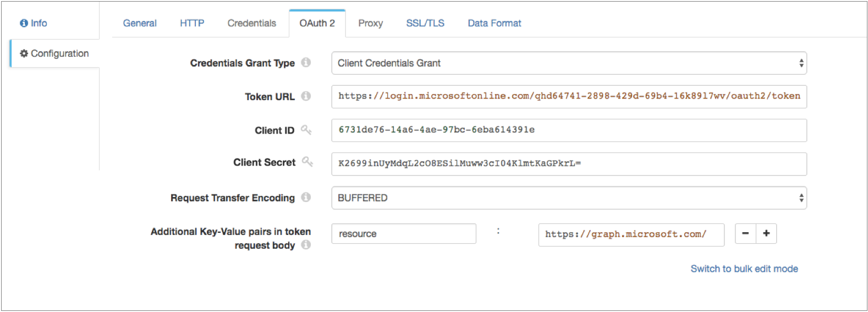Click key icon beside Client Secret
Image resolution: width=868 pixels, height=312 pixels.
pos(307,162)
